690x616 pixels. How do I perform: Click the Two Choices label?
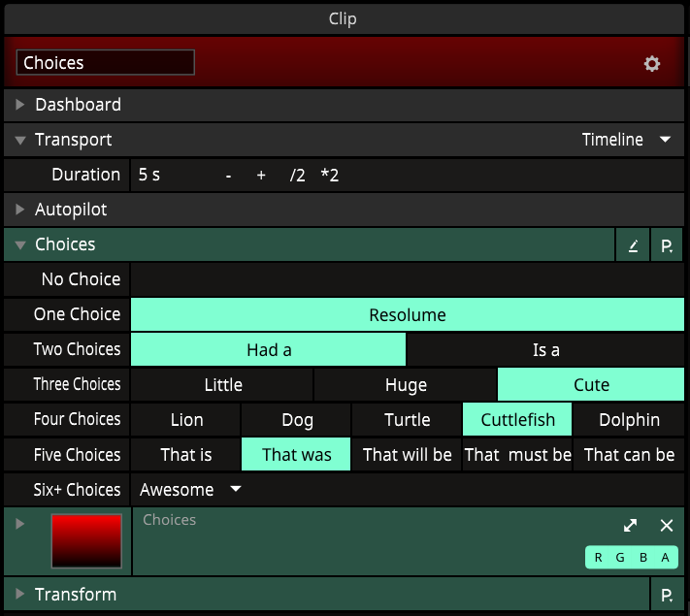(77, 349)
